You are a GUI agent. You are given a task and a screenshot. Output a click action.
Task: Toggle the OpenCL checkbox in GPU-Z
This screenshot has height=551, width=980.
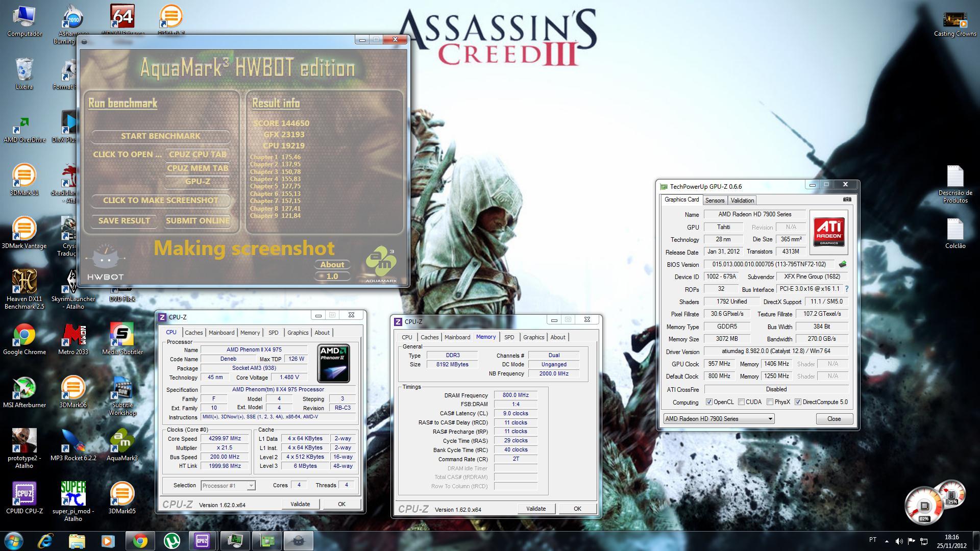click(x=708, y=402)
